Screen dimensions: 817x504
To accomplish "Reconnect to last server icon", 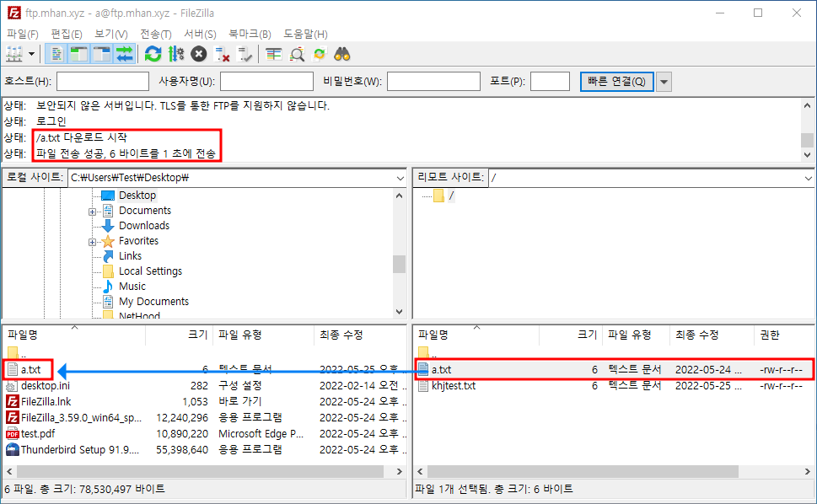I will pyautogui.click(x=245, y=54).
